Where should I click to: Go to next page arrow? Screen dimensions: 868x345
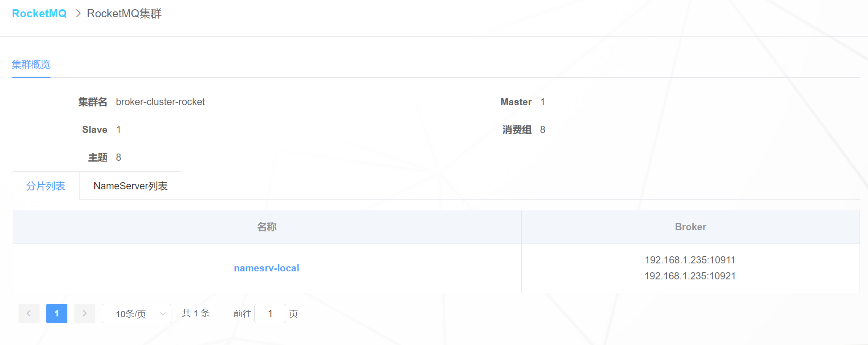point(85,313)
